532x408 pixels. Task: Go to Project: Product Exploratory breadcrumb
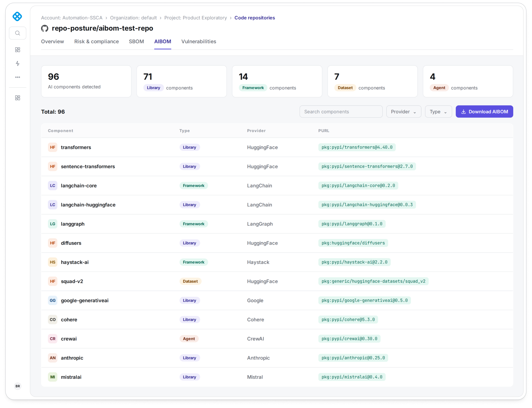[x=195, y=18]
